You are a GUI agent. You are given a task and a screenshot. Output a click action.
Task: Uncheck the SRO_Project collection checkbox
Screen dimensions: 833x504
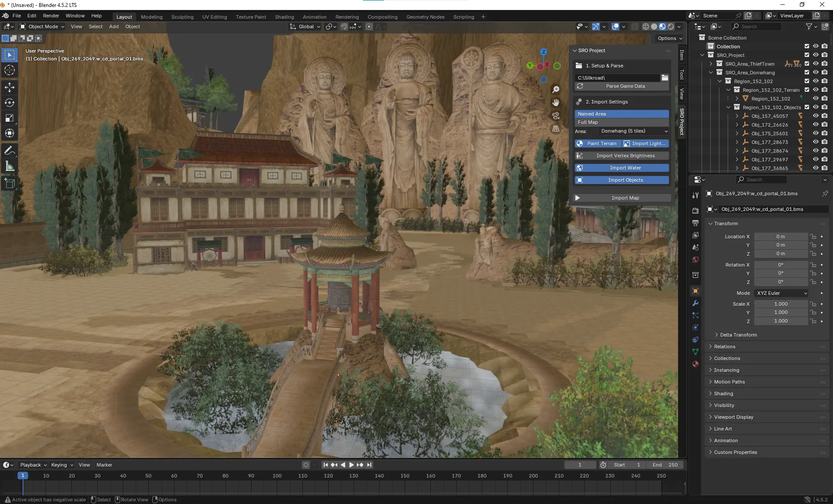coord(807,55)
